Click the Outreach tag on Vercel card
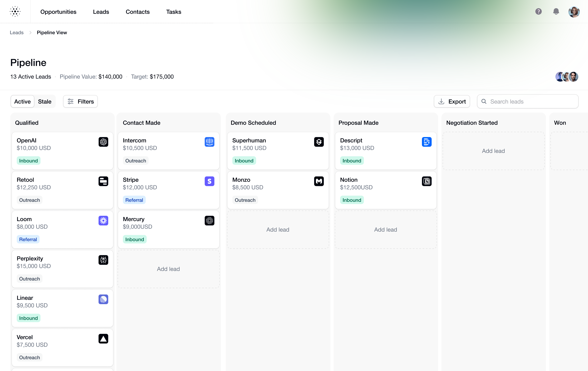This screenshot has height=371, width=588. (x=29, y=358)
